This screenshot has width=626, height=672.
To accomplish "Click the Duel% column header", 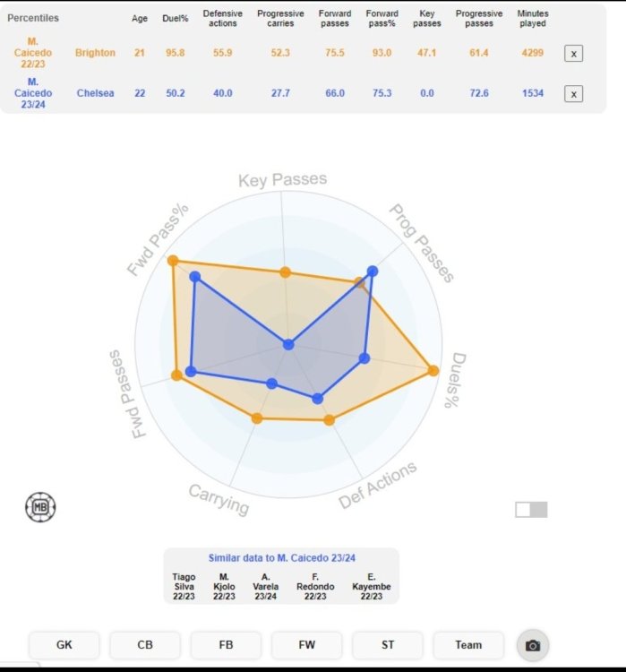I will pos(176,19).
